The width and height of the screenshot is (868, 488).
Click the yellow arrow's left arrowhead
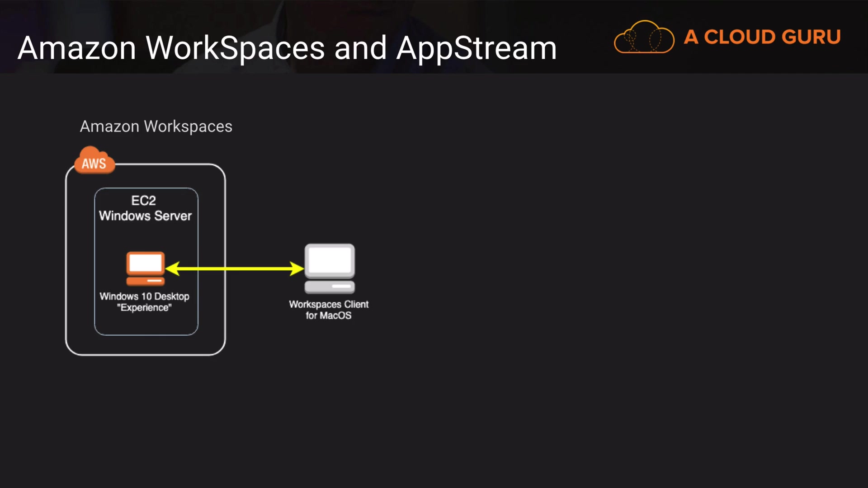[173, 269]
